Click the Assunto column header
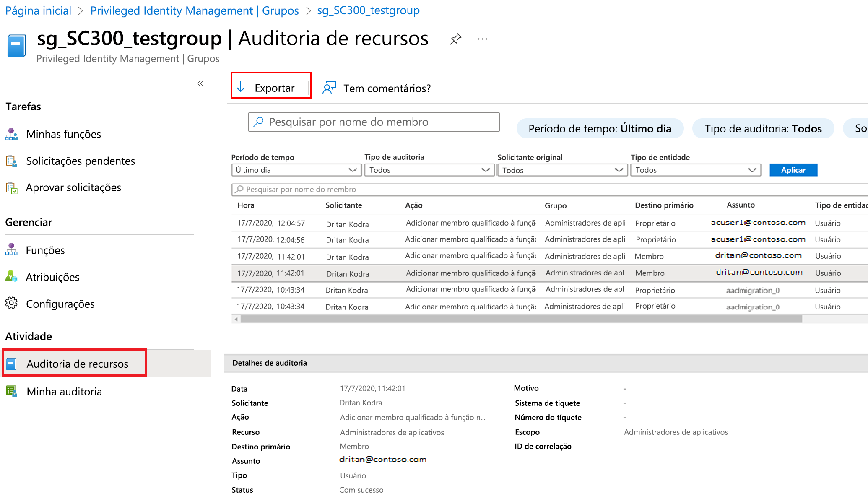This screenshot has height=504, width=868. coord(741,205)
